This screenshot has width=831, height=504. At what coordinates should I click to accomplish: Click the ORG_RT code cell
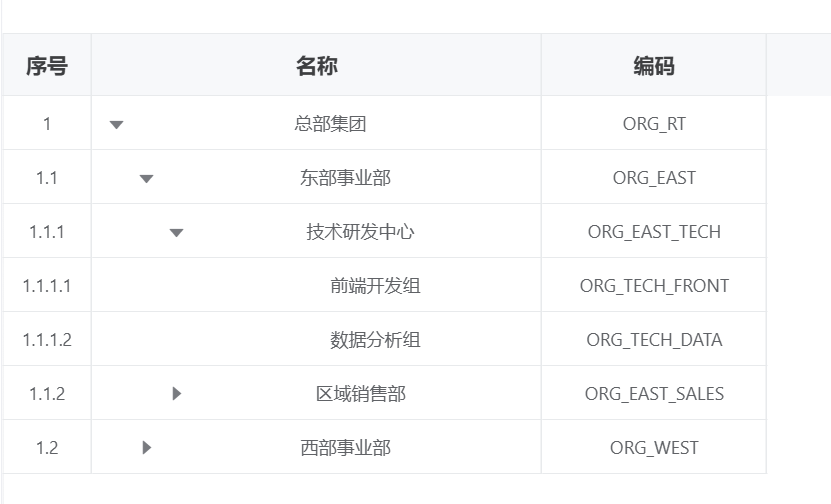coord(654,124)
